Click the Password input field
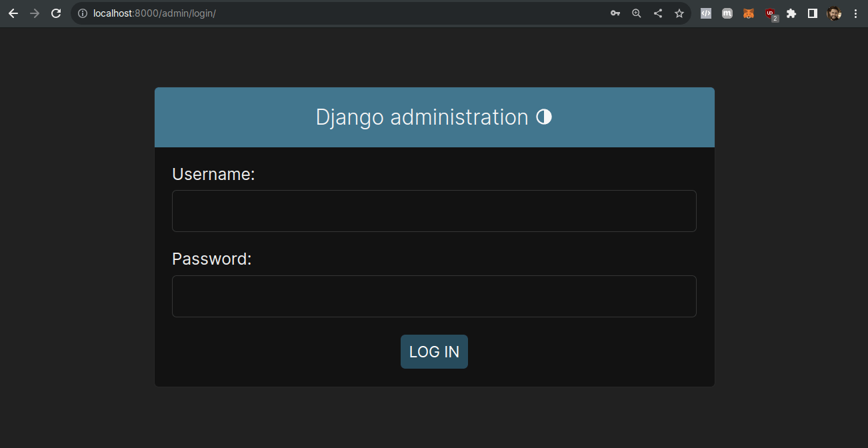 pos(434,296)
